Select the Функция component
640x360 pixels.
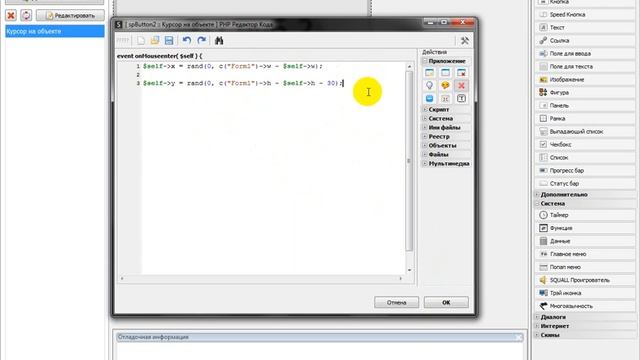tap(585, 228)
